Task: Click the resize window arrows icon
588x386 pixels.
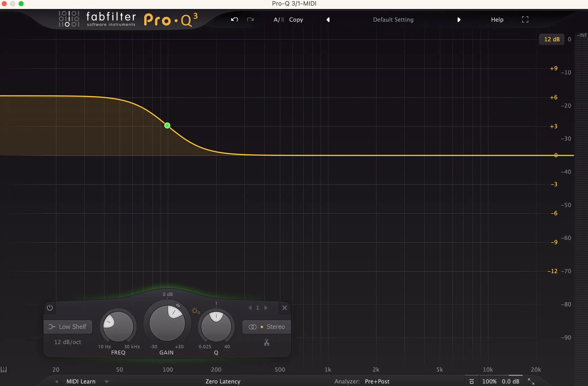Action: point(531,381)
